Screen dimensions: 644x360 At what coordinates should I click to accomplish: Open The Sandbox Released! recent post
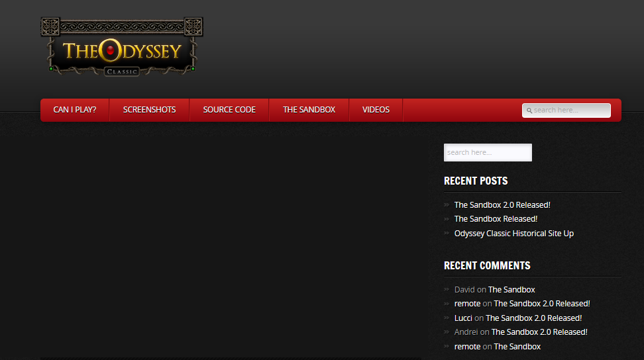point(496,219)
